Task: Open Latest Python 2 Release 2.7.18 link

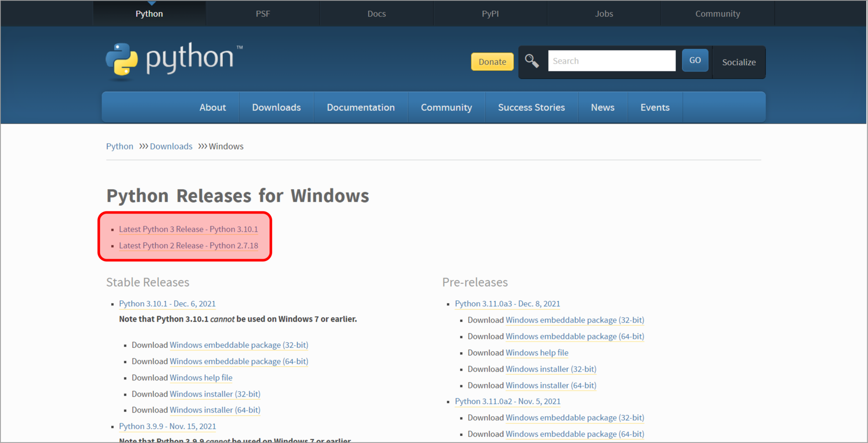Action: point(189,246)
